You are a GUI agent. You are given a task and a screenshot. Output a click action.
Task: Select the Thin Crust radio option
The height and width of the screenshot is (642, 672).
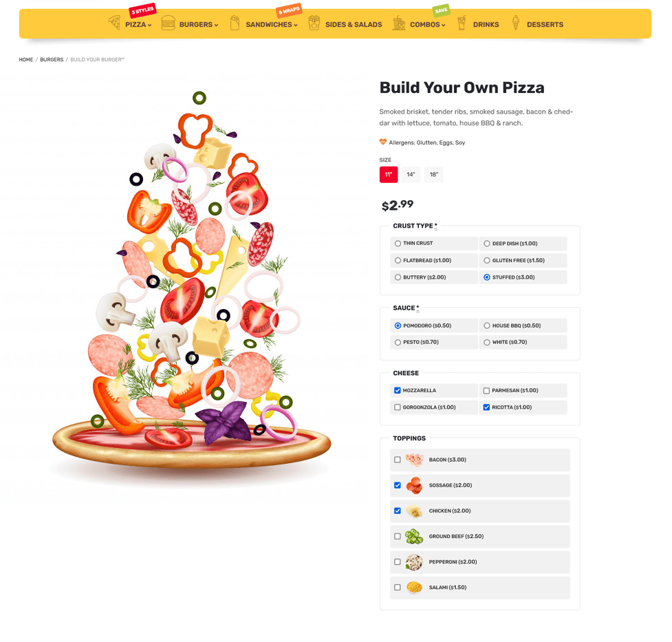click(x=398, y=244)
